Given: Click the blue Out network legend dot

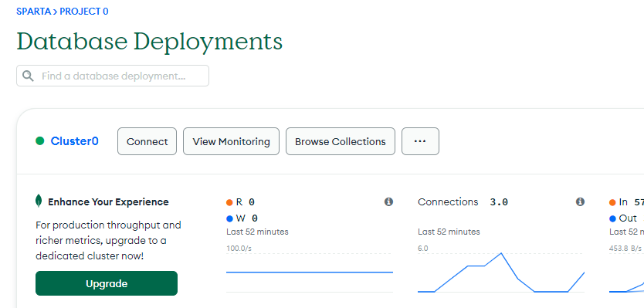Looking at the screenshot, I should click(x=612, y=219).
